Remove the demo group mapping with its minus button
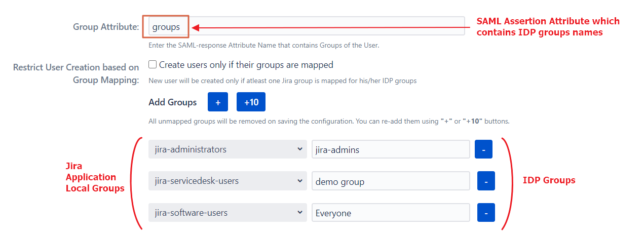This screenshot has height=235, width=644. 486,181
